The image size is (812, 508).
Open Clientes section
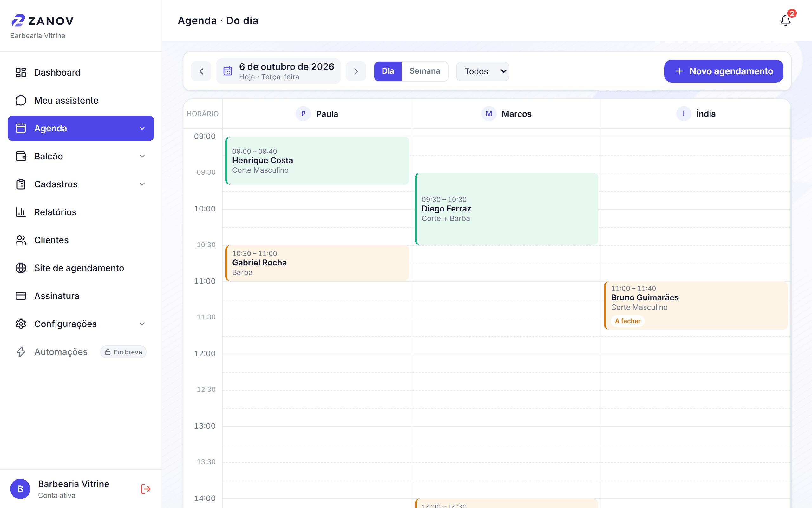point(81,240)
